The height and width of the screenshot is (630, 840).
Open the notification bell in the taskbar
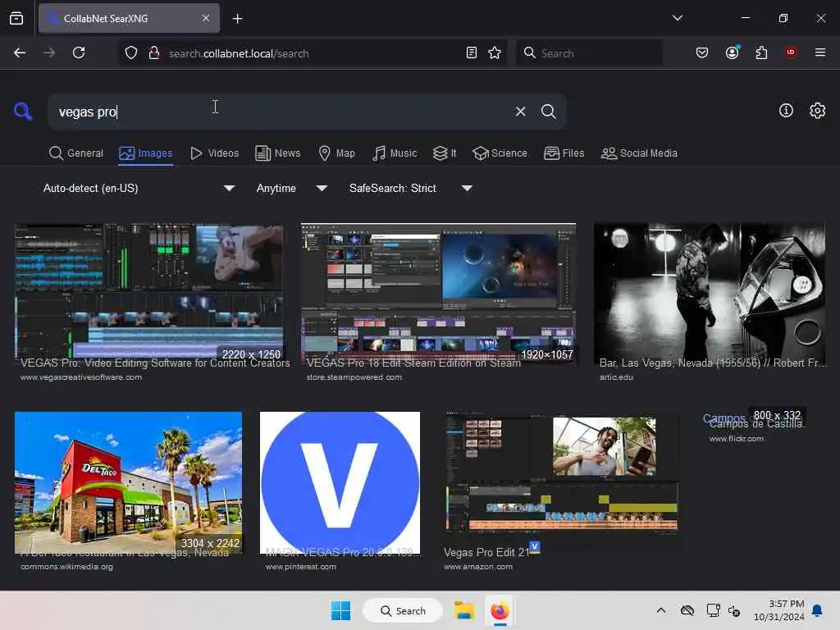[818, 610]
